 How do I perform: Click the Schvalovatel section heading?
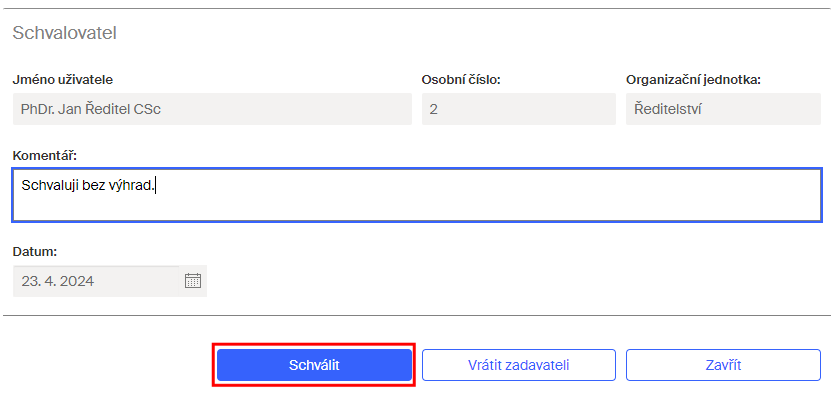click(65, 33)
